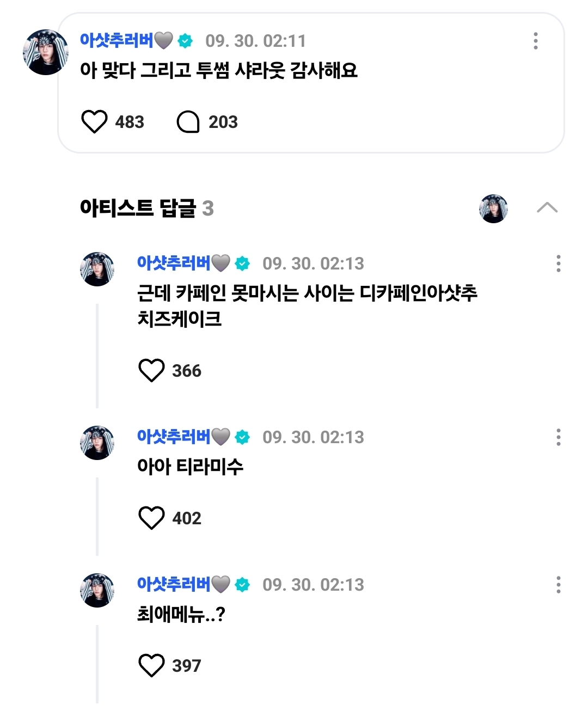Open comments on the main post (203)
Viewport: 588px width, 717px height.
[x=188, y=121]
